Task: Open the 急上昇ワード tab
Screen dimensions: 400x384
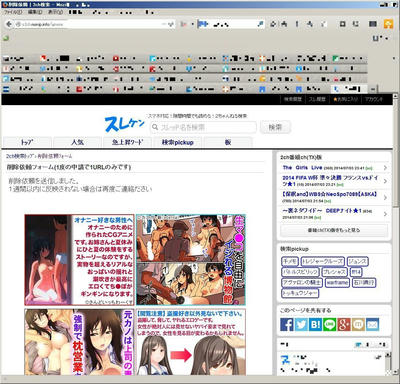Action: click(x=127, y=142)
